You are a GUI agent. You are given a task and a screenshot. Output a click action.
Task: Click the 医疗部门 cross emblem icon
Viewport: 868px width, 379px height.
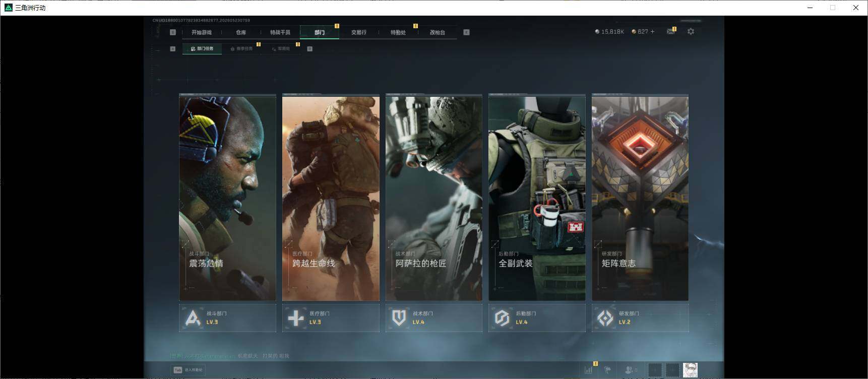(x=296, y=318)
